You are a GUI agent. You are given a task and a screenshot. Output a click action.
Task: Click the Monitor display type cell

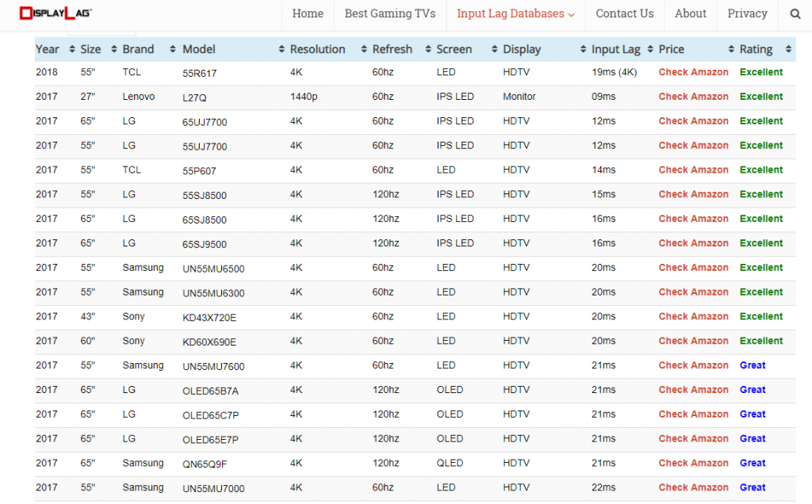[x=519, y=96]
